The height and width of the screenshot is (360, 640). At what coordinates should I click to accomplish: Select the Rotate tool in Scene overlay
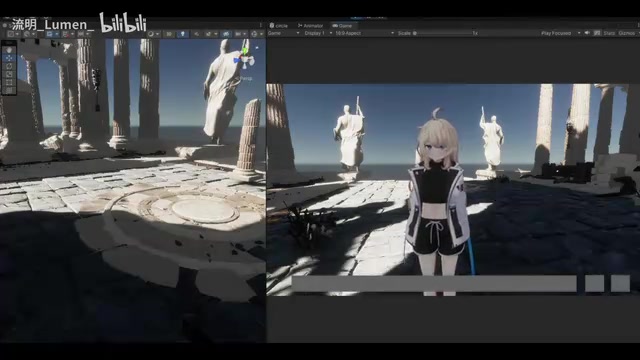point(9,66)
